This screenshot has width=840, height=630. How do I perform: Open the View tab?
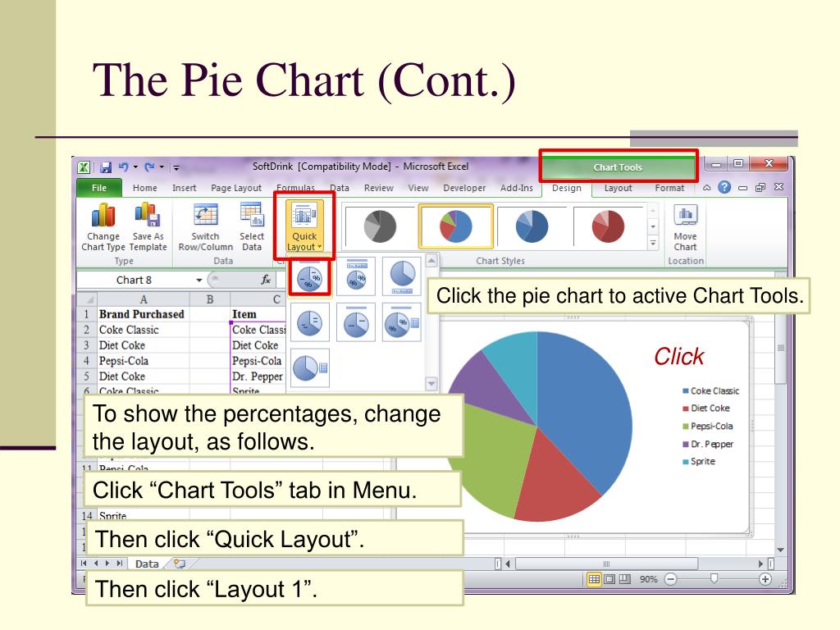(x=418, y=188)
